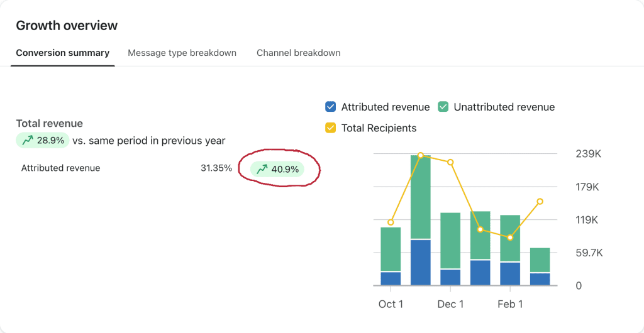Image resolution: width=644 pixels, height=333 pixels.
Task: Click the 40.9% attributed revenue growth badge
Action: pos(277,169)
